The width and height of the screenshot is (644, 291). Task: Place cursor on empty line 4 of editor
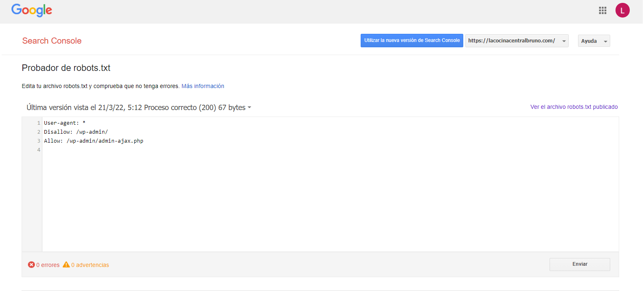[330, 150]
